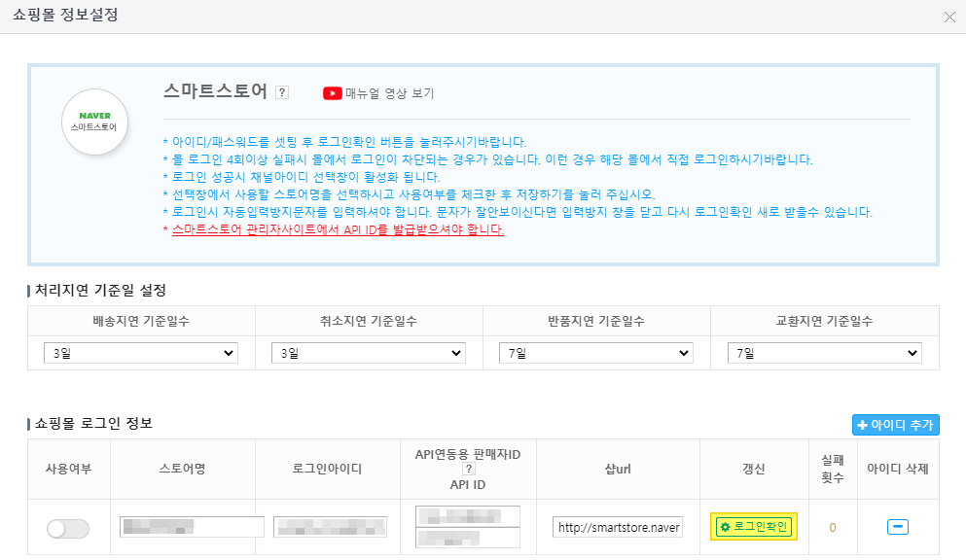Click the 로그인확인 button
The image size is (966, 560).
point(754,527)
